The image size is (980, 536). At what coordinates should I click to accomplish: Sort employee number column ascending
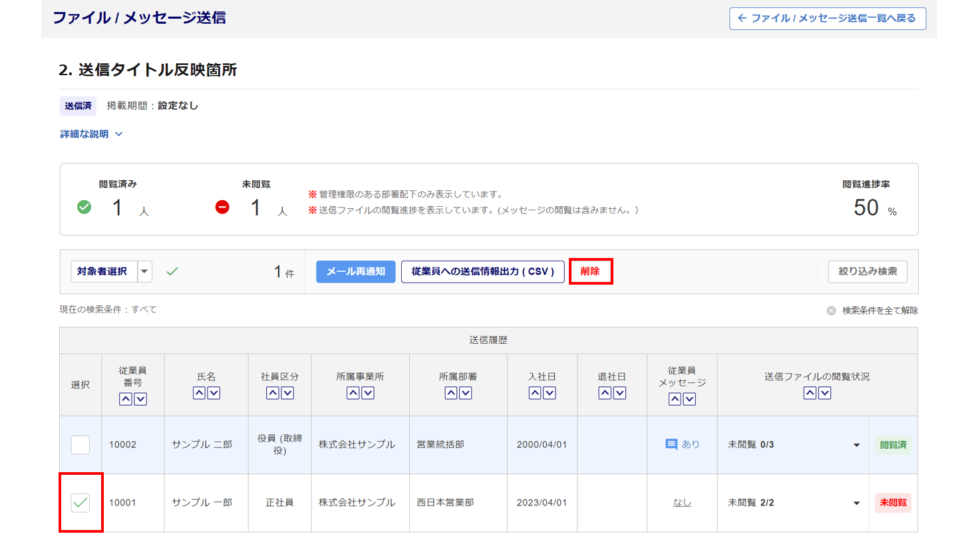click(x=126, y=399)
